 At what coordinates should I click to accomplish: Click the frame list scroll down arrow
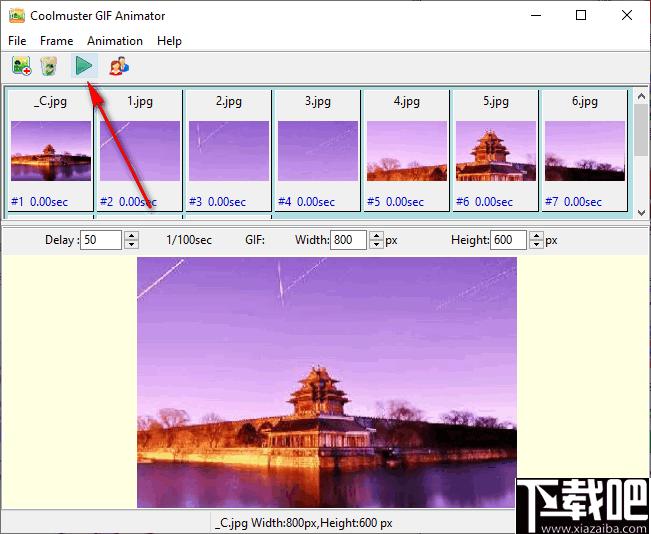[641, 212]
